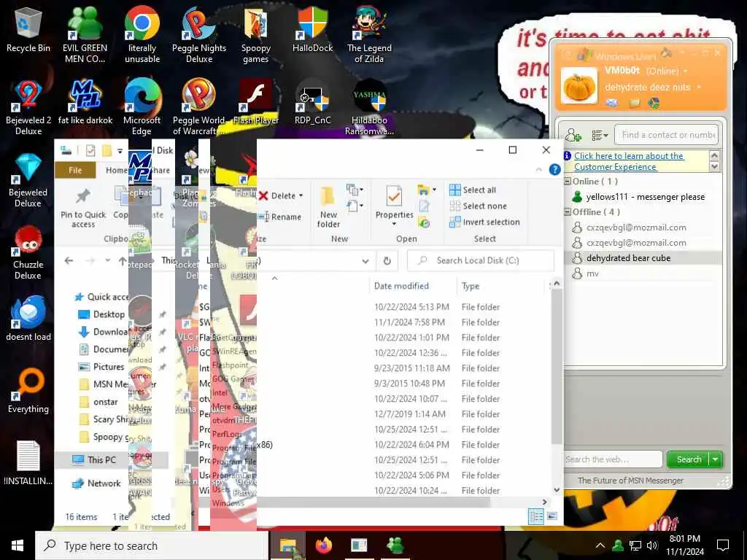This screenshot has width=747, height=560.
Task: Click the Messenger sharing folder icon
Action: pos(634,103)
